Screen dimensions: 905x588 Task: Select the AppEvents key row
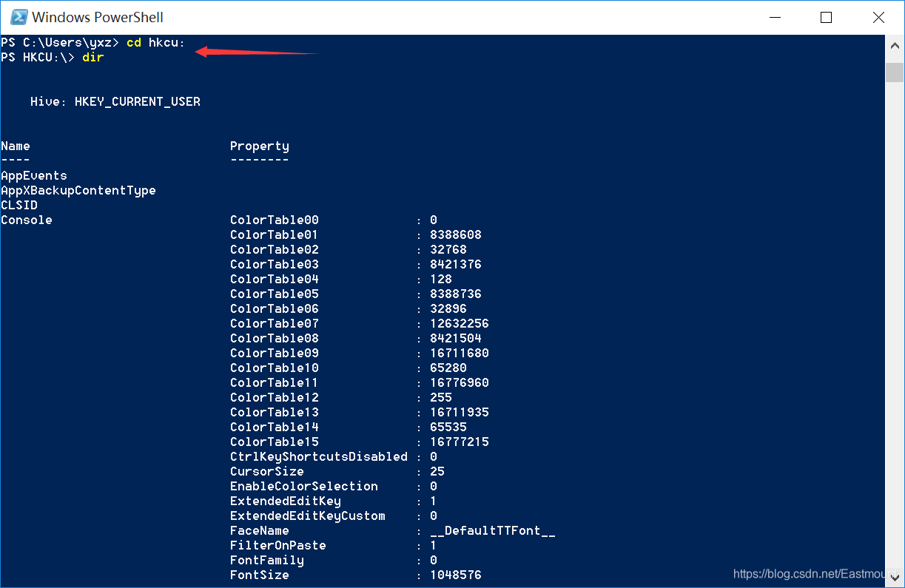coord(34,175)
